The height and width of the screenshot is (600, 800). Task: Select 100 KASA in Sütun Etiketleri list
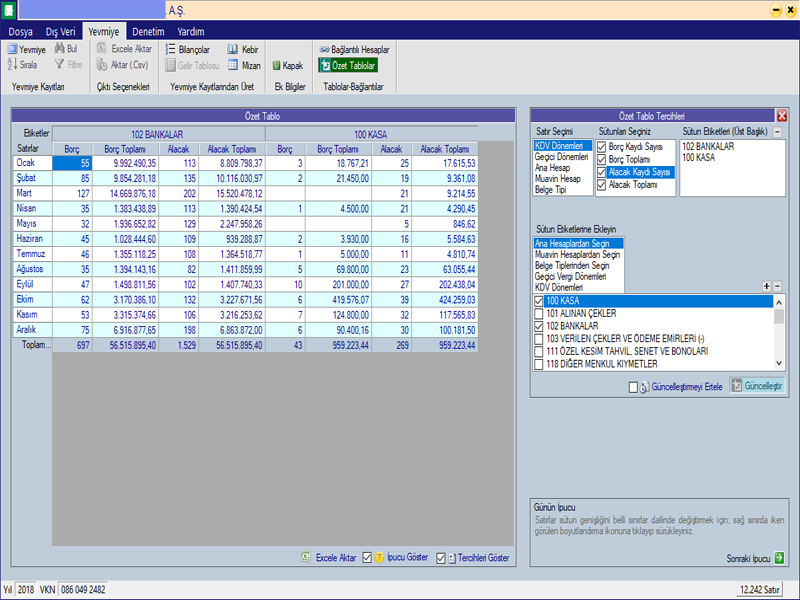coord(698,158)
